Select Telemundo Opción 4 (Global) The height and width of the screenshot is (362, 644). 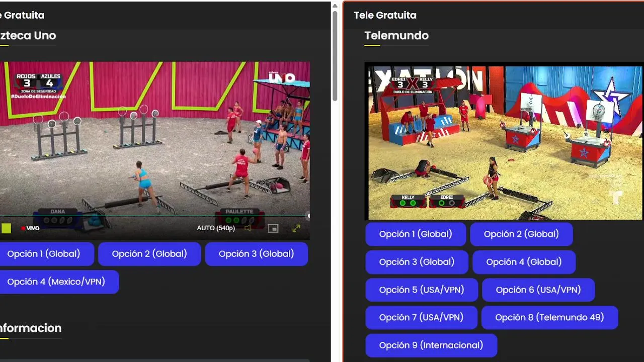[x=524, y=262]
